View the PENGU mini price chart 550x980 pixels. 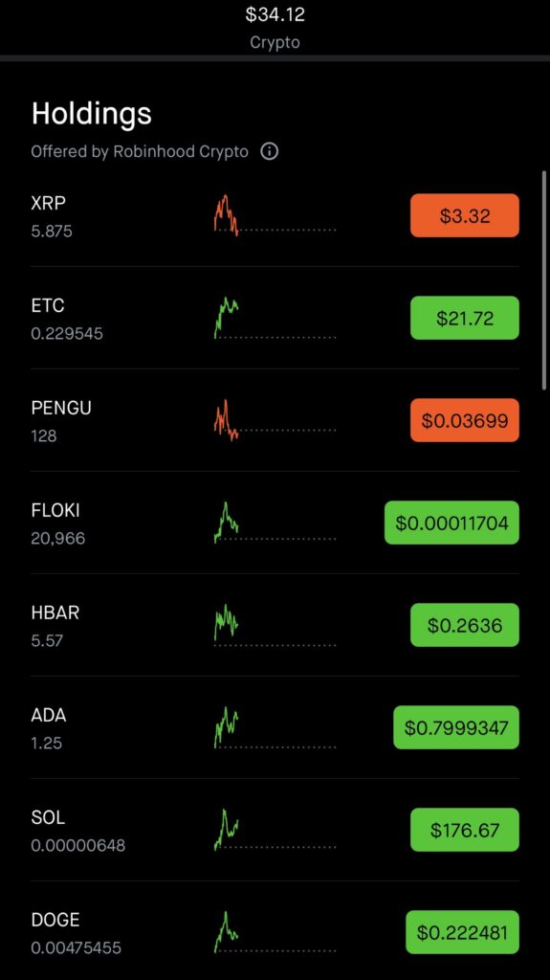click(x=275, y=421)
